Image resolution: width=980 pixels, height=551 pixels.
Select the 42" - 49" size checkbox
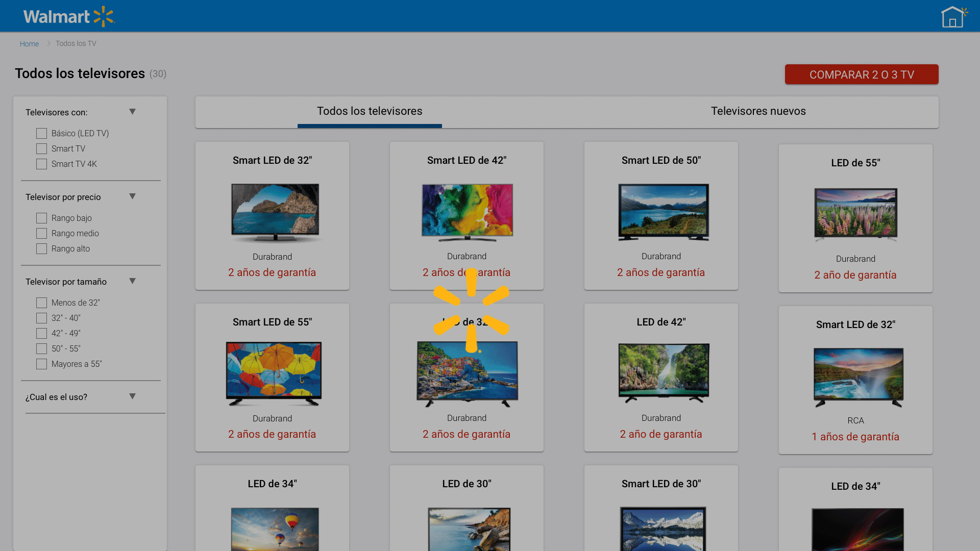pos(42,334)
